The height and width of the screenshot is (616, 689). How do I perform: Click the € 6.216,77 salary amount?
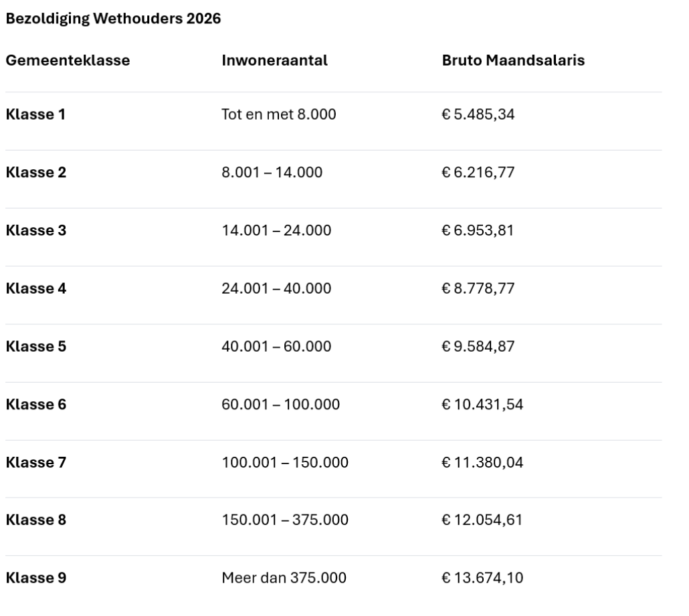(x=478, y=173)
